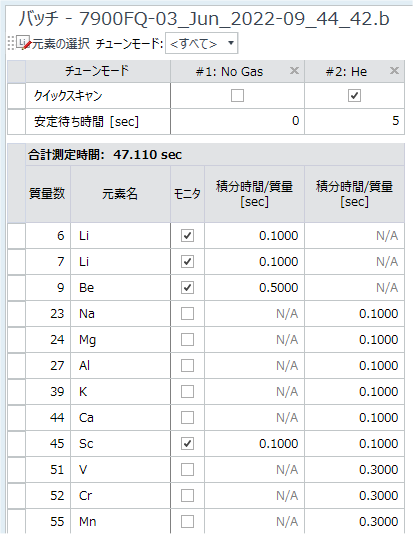This screenshot has width=413, height=534.
Task: Toggle the モニタ checkbox for Sc
Action: tap(187, 444)
